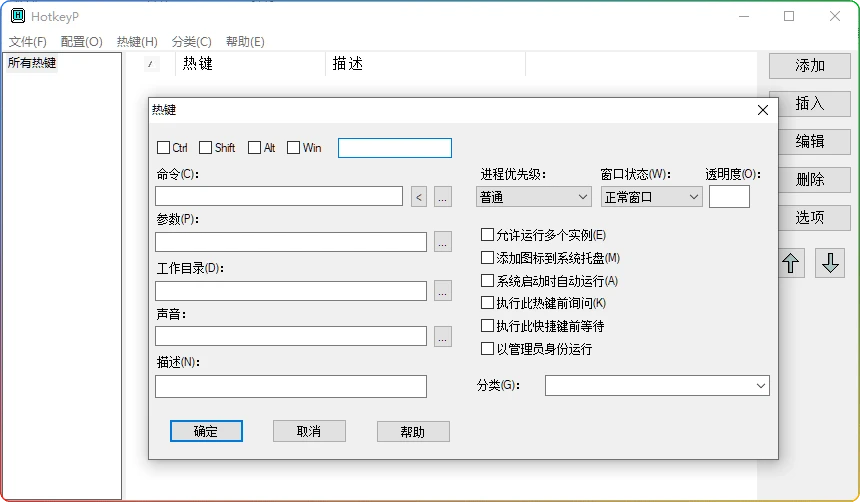Browse for a command with the '...' button

(443, 197)
